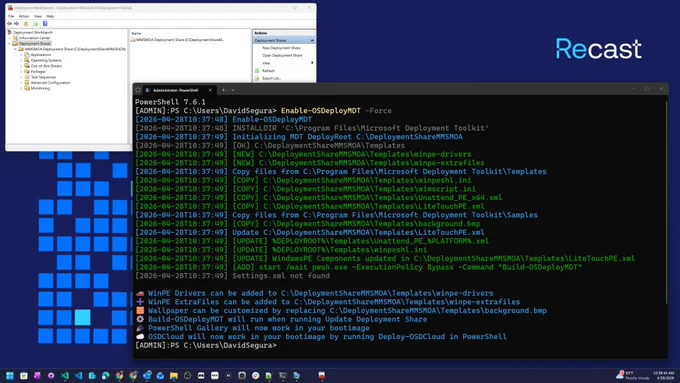Click the Back arrow in Workbench toolbar
This screenshot has width=680, height=383.
pos(10,23)
